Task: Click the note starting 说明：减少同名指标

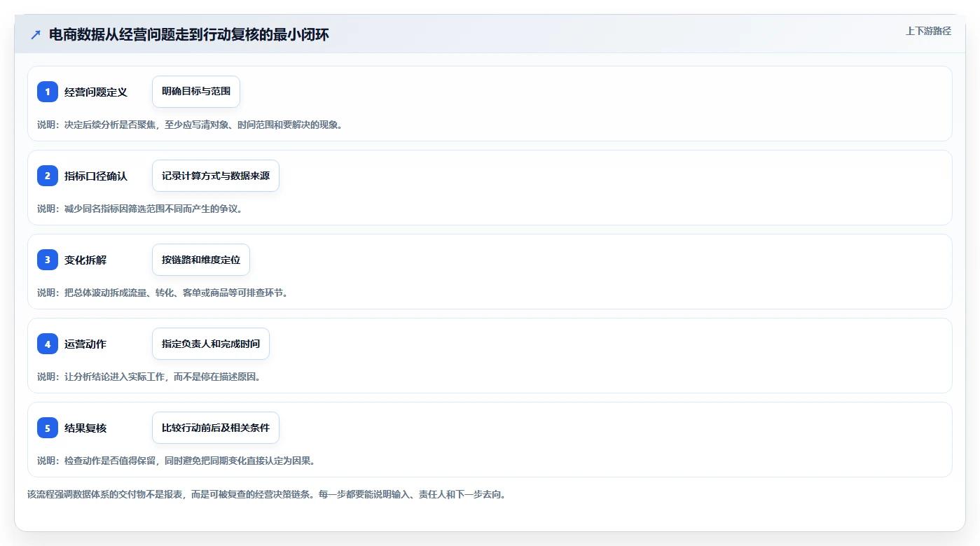Action: (140, 209)
